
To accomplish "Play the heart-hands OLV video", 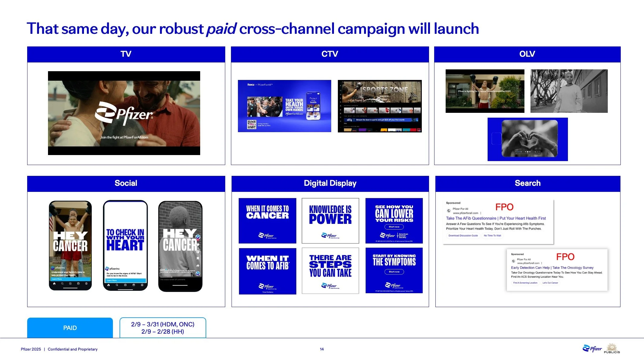I will (x=528, y=151).
